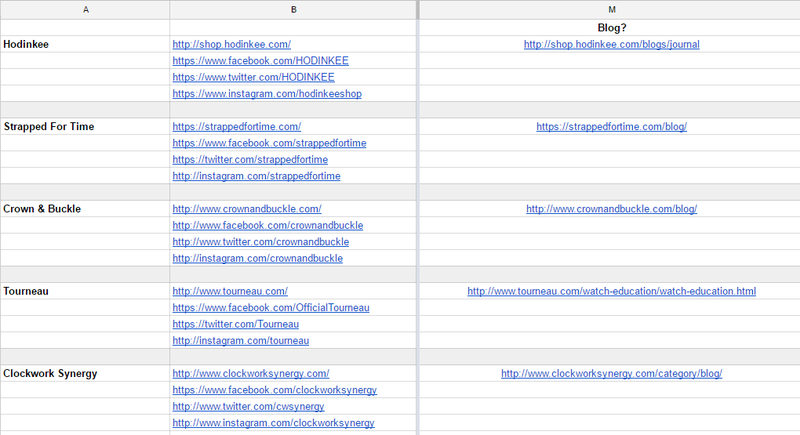Open Tourneau Twitter link
The width and height of the screenshot is (800, 435).
coord(236,324)
